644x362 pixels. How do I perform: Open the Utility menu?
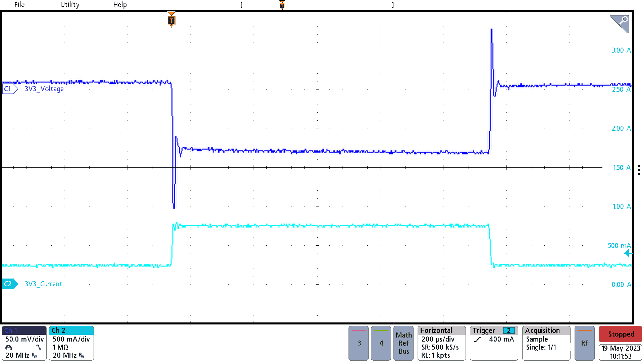pos(69,4)
